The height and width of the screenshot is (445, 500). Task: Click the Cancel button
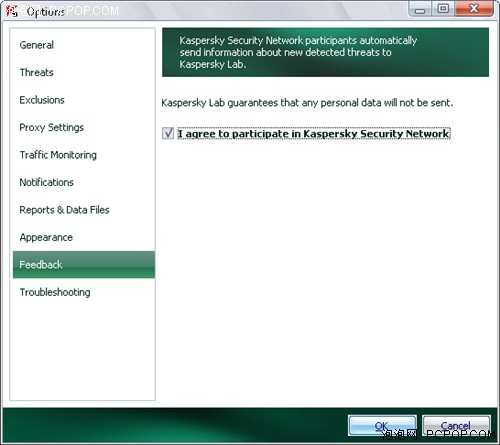[x=456, y=425]
